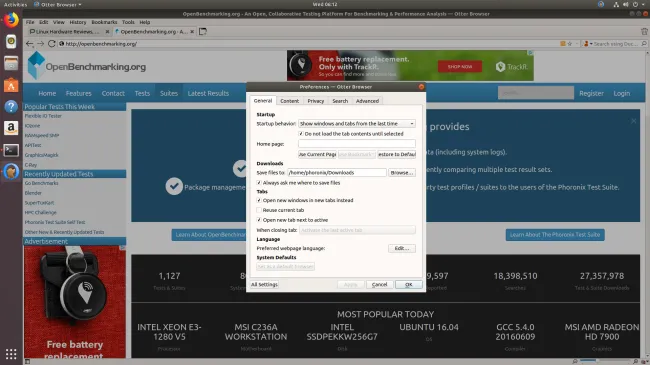Open the Help menu
Image resolution: width=650 pixels, height=365 pixels.
[145, 22]
